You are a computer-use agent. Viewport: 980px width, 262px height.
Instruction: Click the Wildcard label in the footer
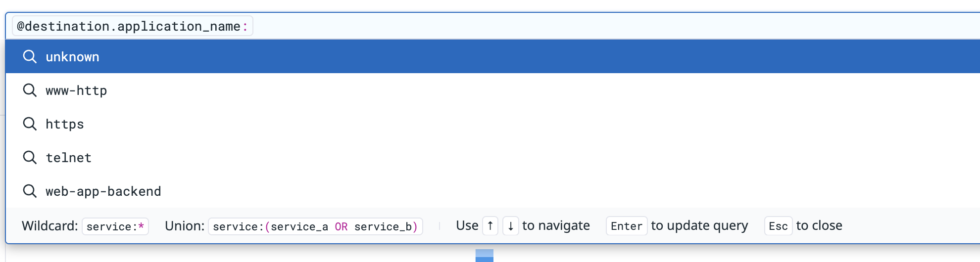point(50,226)
